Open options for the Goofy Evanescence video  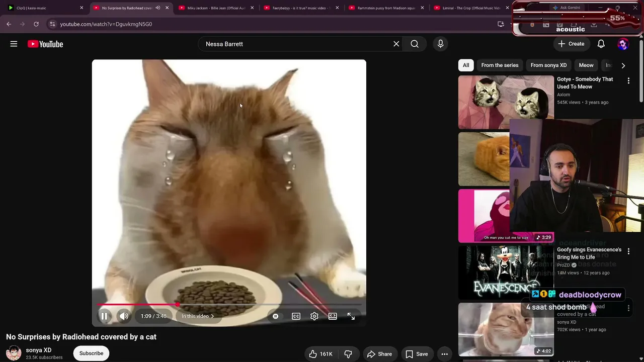pos(628,251)
